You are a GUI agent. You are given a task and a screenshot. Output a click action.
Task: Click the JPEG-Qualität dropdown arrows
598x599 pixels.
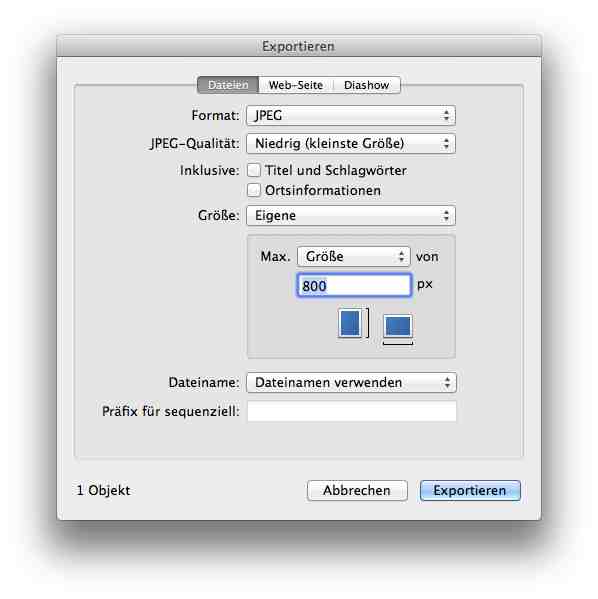point(446,144)
